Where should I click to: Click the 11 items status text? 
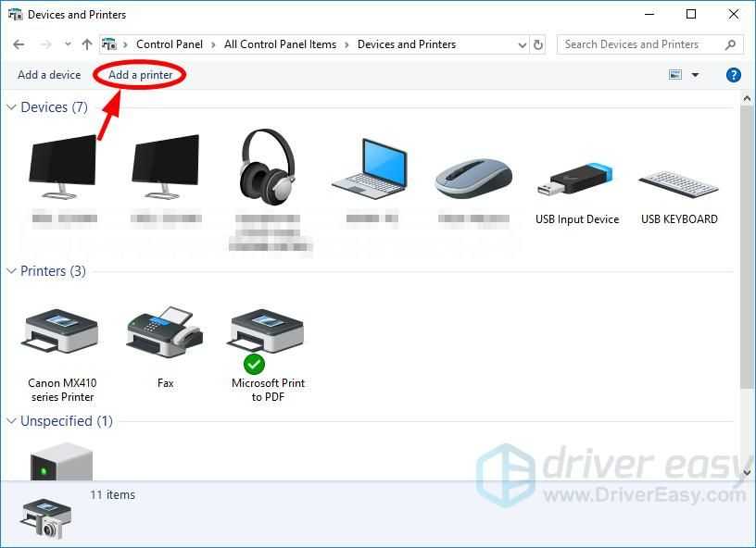[x=112, y=494]
